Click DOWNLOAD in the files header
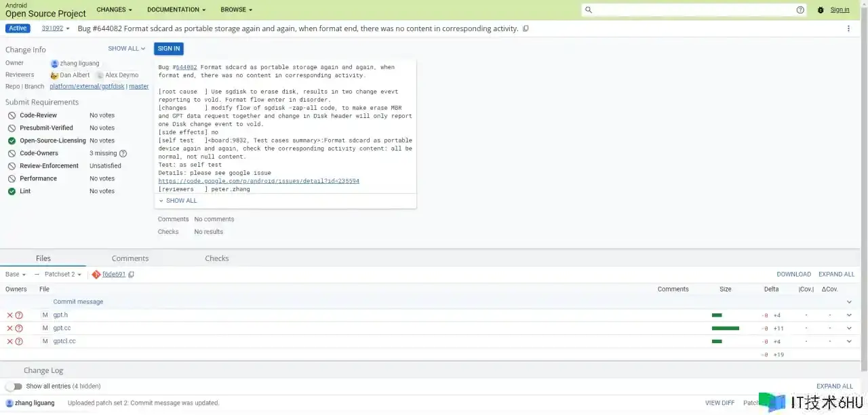 tap(794, 275)
